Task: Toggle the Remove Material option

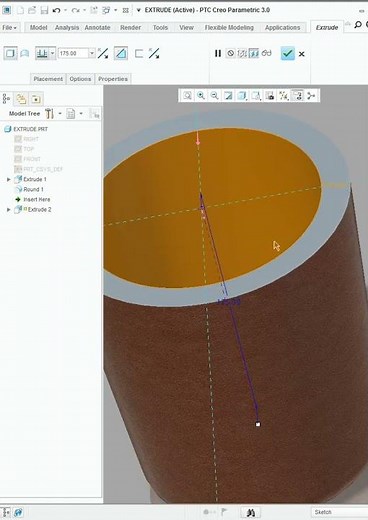Action: (x=121, y=53)
